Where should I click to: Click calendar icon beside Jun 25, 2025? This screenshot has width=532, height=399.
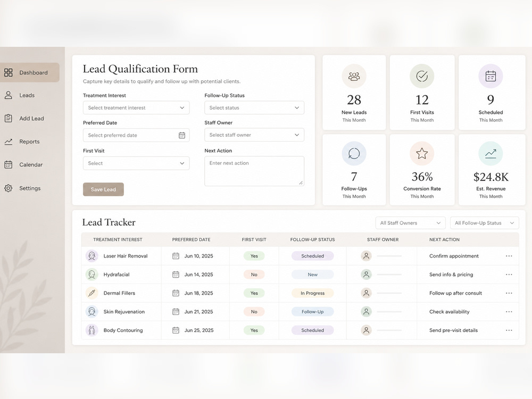[x=176, y=330]
